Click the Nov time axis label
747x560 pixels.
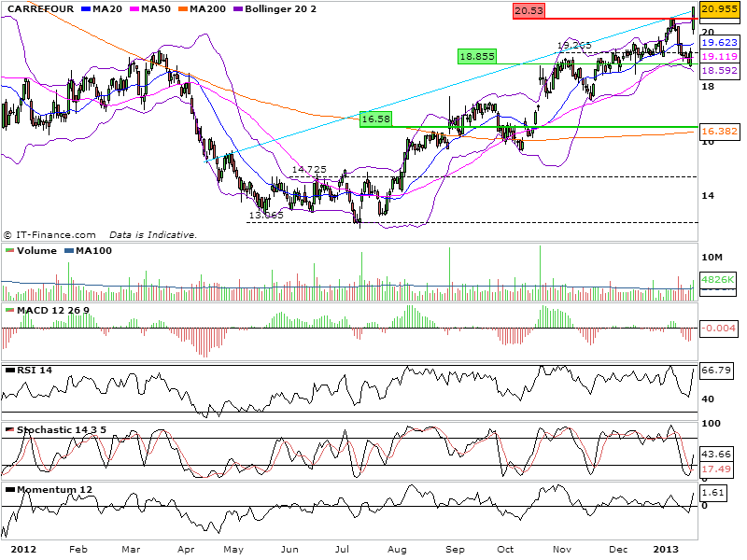[x=562, y=550]
